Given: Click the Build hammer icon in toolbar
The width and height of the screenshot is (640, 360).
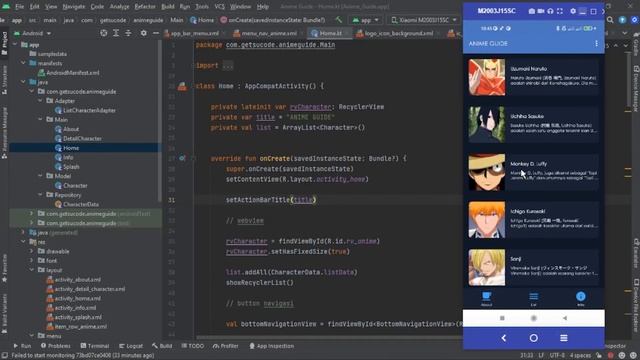Looking at the screenshot, I should point(338,20).
